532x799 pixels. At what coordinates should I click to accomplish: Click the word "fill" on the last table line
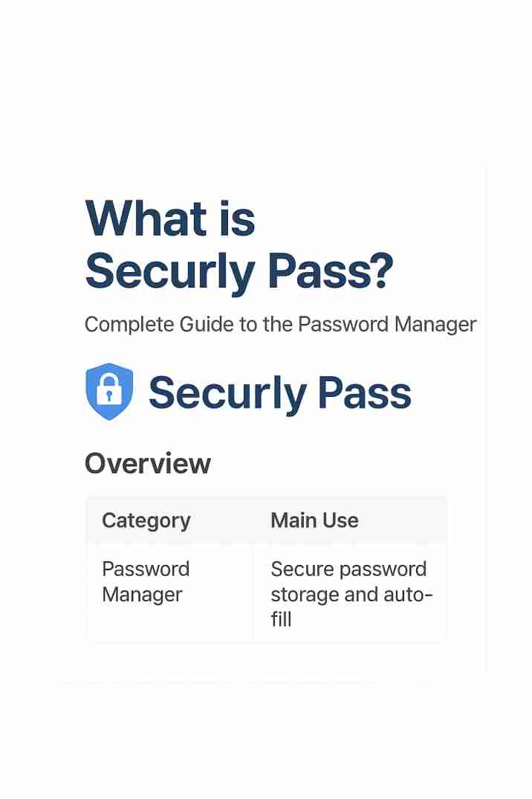click(x=281, y=619)
